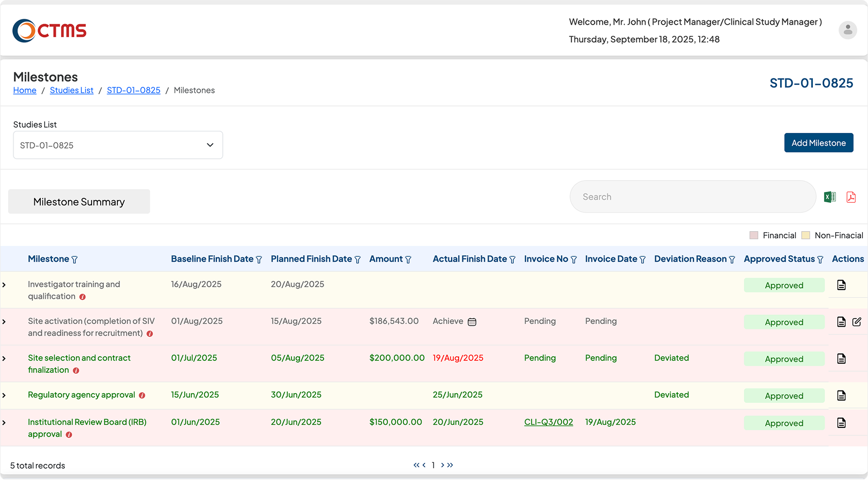Click Achieve in Site activation row
The image size is (868, 480).
coord(448,321)
